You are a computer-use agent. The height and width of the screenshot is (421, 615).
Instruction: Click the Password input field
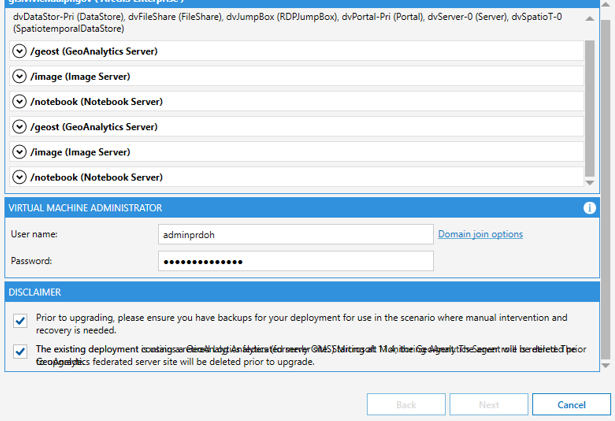pos(296,261)
